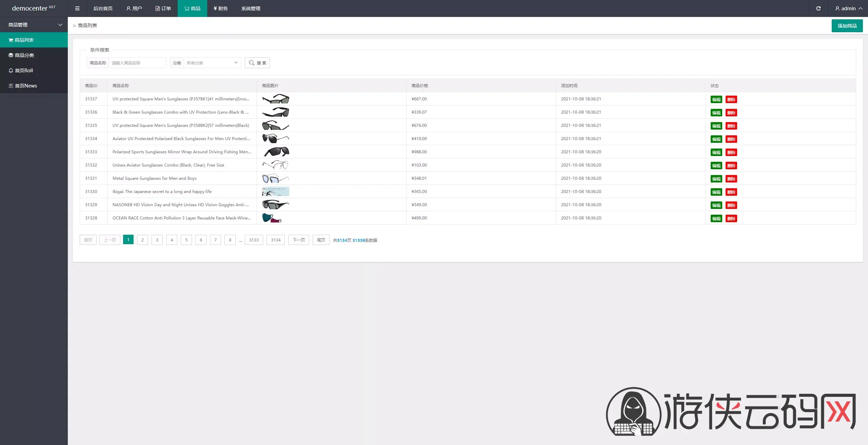868x445 pixels.
Task: Collapse the 商品管理 sidebar group
Action: pos(34,25)
